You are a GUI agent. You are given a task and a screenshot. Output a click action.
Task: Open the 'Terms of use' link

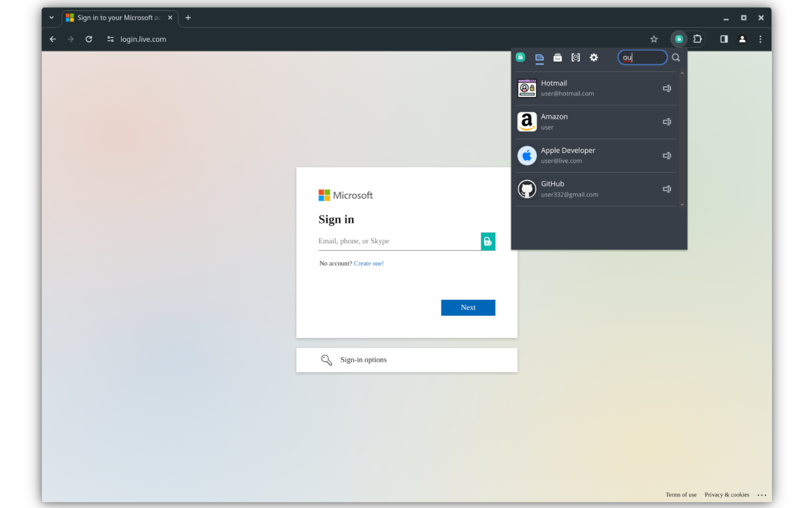pyautogui.click(x=681, y=495)
